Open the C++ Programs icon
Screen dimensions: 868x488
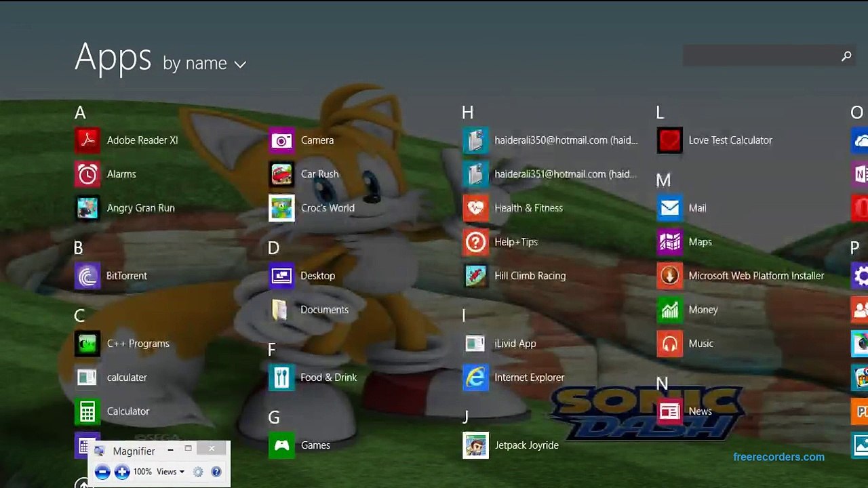pos(87,344)
